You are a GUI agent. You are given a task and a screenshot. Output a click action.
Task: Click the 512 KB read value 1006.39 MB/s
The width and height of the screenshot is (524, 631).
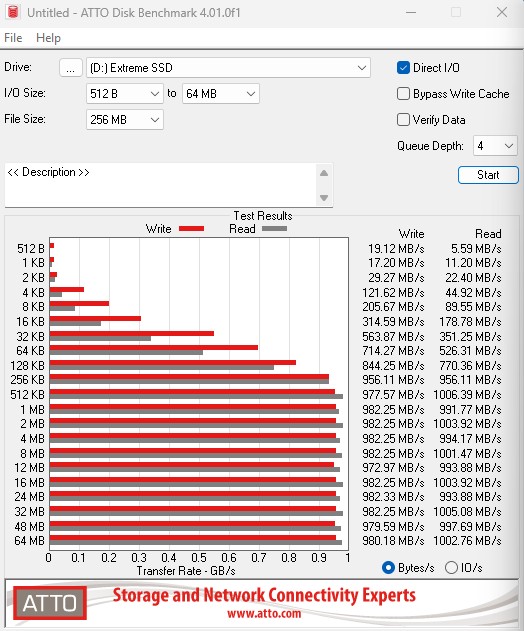tap(467, 395)
